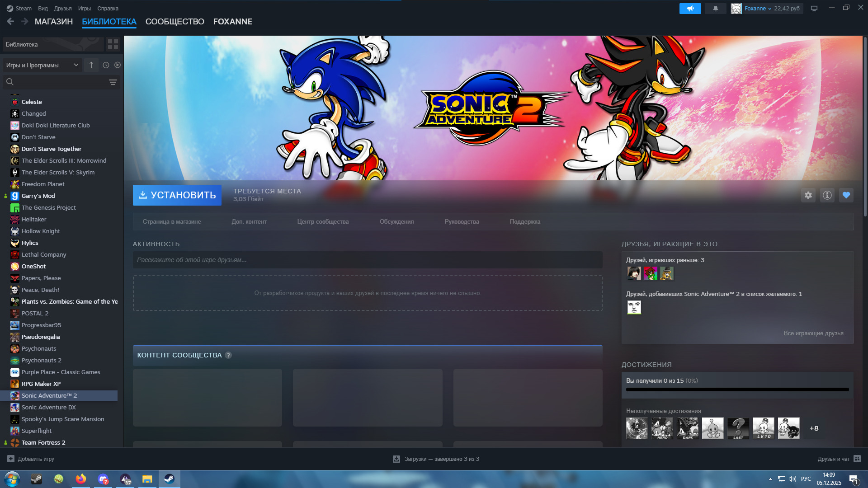Viewport: 868px width, 488px height.
Task: Toggle sort by recent activity clock icon
Action: (106, 65)
